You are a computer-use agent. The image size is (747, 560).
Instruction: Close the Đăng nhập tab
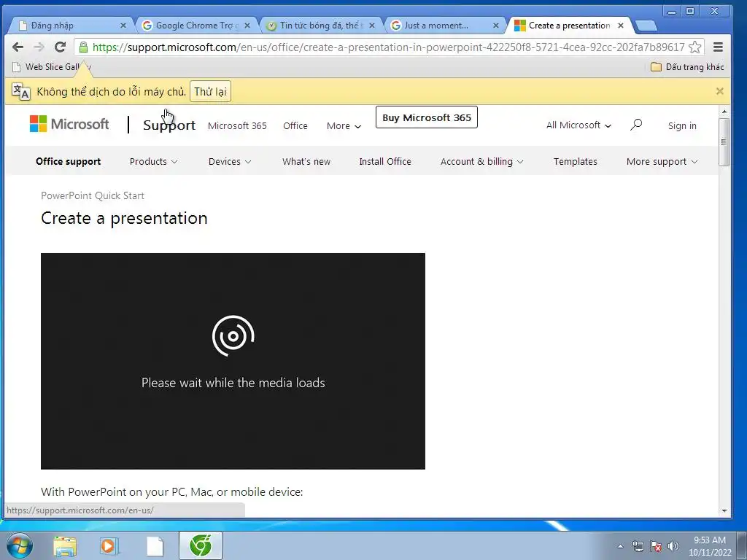click(123, 26)
